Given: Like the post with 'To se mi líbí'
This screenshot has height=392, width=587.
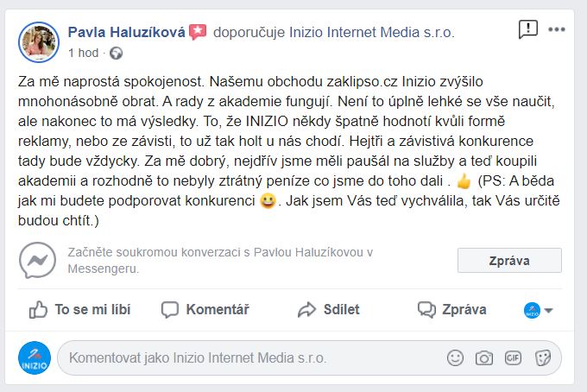Looking at the screenshot, I should click(x=79, y=310).
